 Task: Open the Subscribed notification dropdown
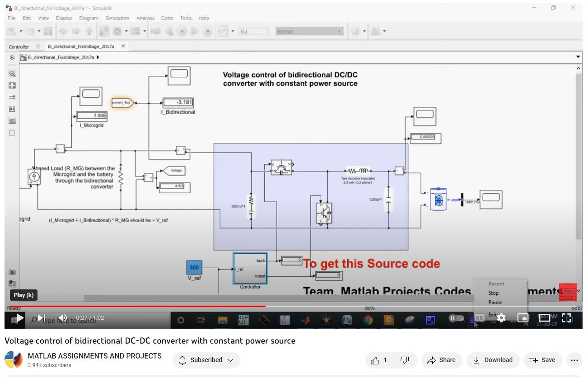[x=206, y=360]
